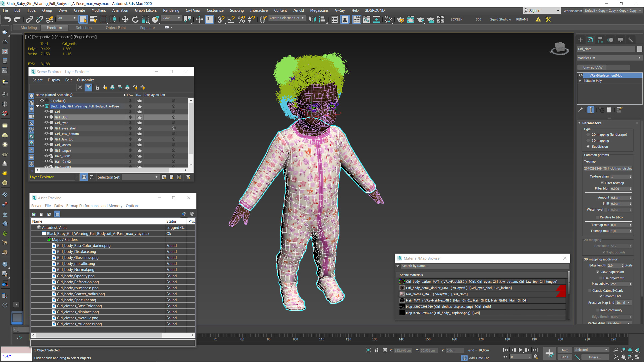The height and width of the screenshot is (362, 644).
Task: Activate the Select and Move tool
Action: pos(125,19)
